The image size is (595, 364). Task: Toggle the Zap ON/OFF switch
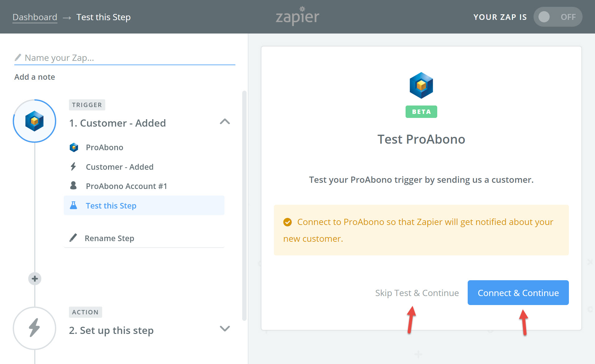tap(558, 17)
